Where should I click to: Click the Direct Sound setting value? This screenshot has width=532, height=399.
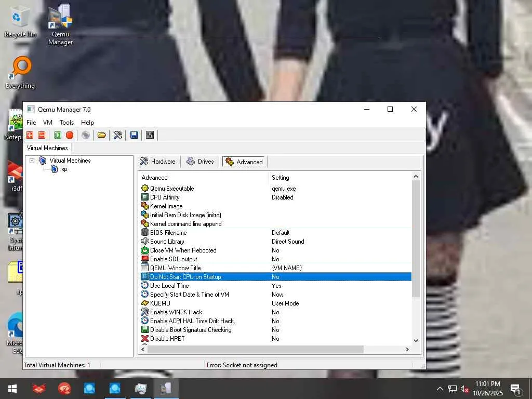pyautogui.click(x=288, y=241)
